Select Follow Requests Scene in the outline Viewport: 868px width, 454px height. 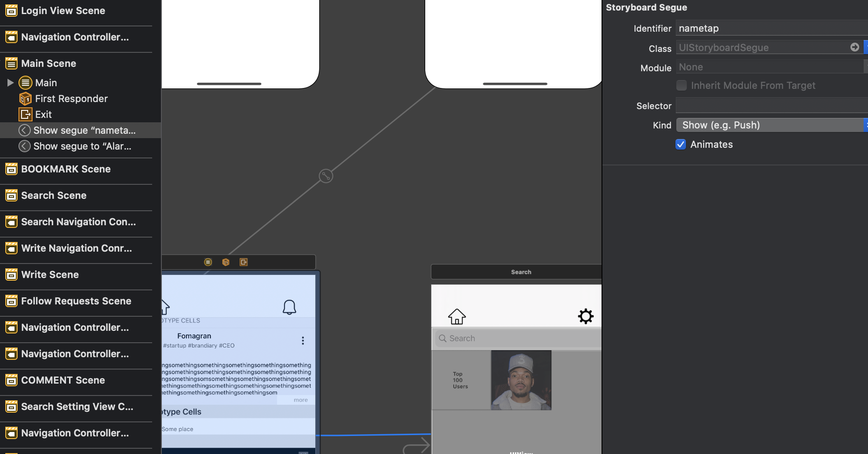[76, 301]
